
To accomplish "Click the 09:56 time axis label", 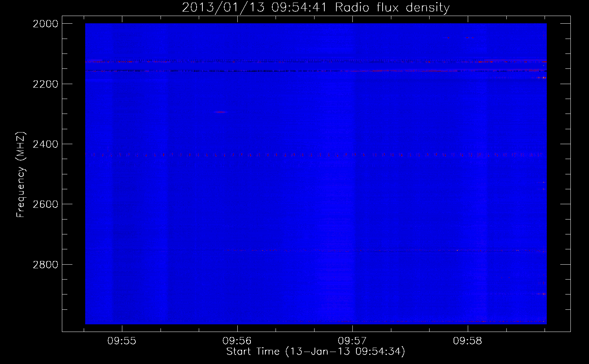I will 237,341.
